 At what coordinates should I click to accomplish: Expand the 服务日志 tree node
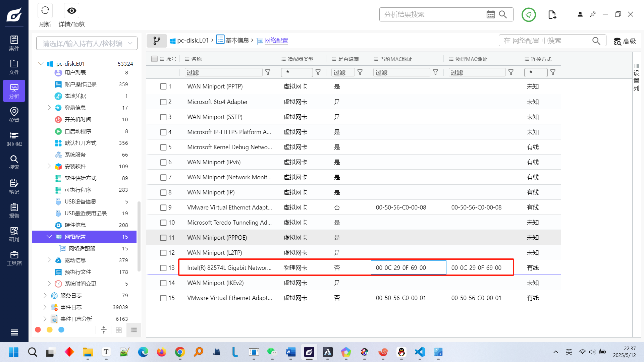(45, 295)
